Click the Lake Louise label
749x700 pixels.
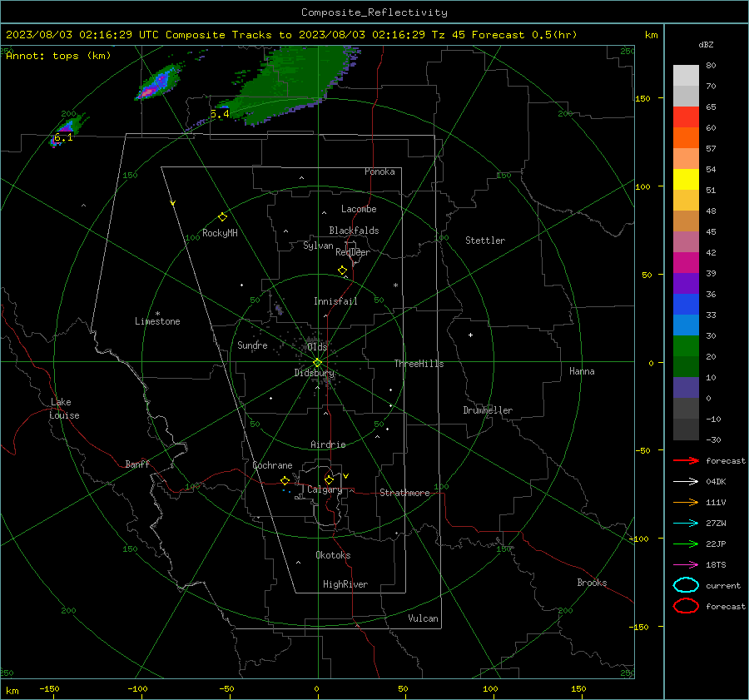(64, 409)
